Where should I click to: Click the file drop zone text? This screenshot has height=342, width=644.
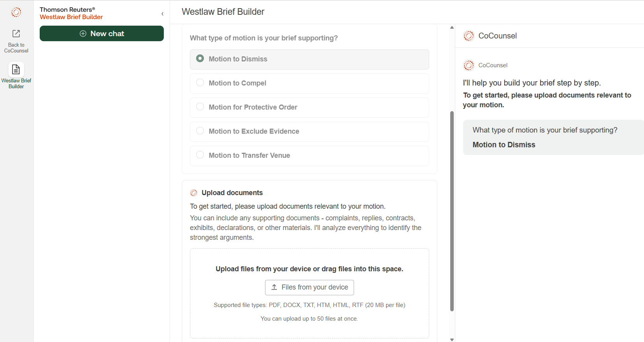[309, 269]
